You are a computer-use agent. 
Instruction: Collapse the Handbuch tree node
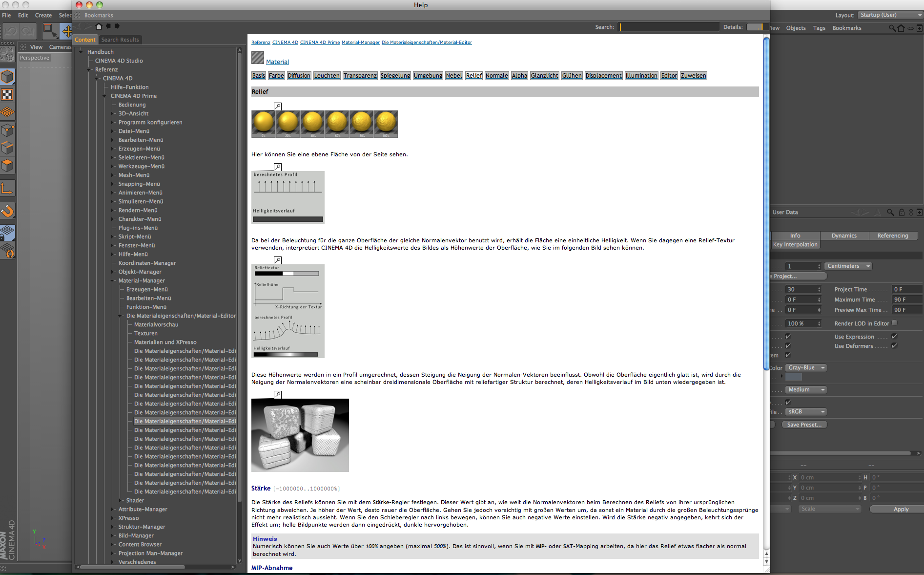point(82,52)
